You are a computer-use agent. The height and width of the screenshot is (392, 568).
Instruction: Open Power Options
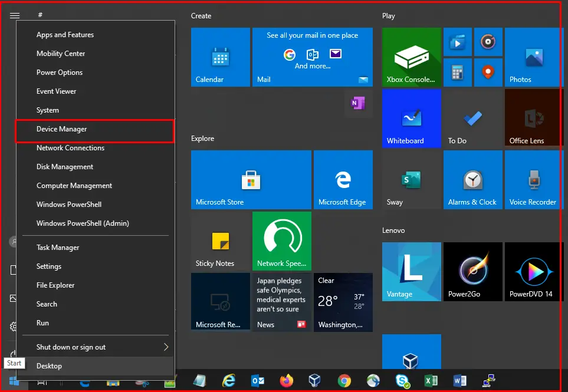coord(96,73)
